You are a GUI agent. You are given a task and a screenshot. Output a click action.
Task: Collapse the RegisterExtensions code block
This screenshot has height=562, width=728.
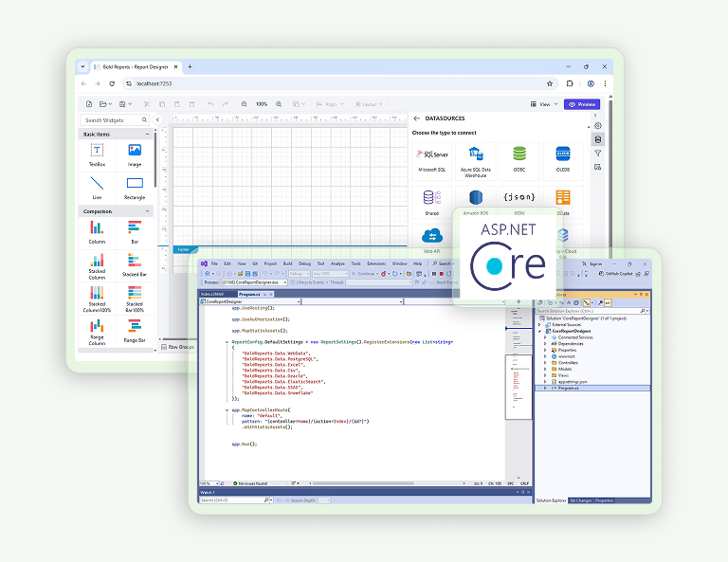click(227, 342)
